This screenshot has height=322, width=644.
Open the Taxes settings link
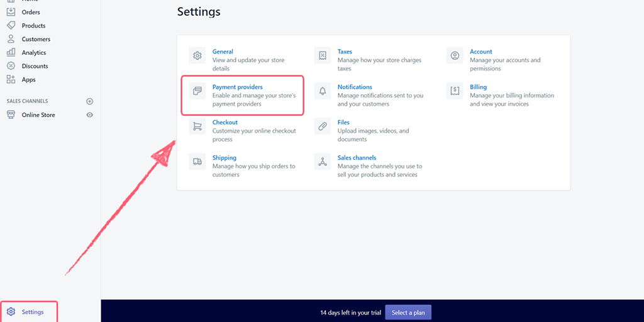coord(345,52)
